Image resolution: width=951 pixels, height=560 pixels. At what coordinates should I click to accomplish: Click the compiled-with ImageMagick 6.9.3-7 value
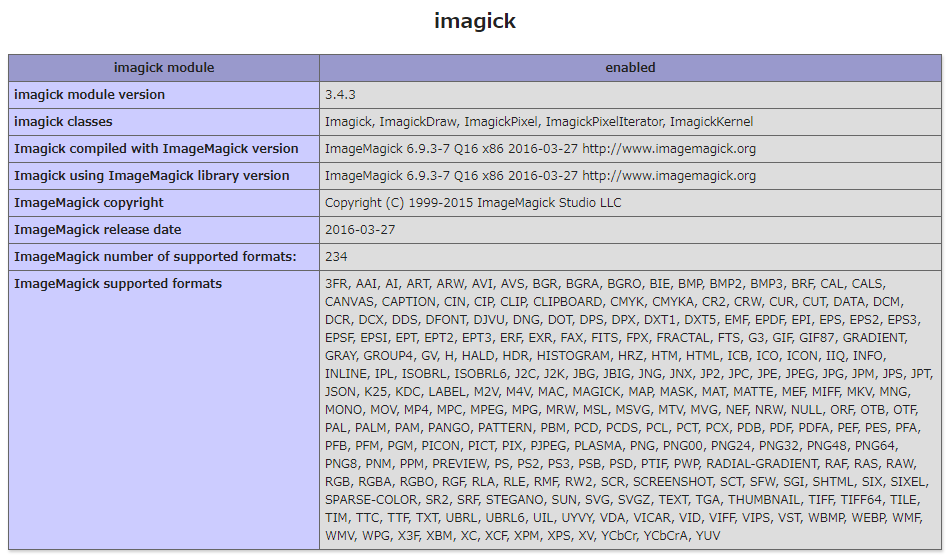[540, 149]
